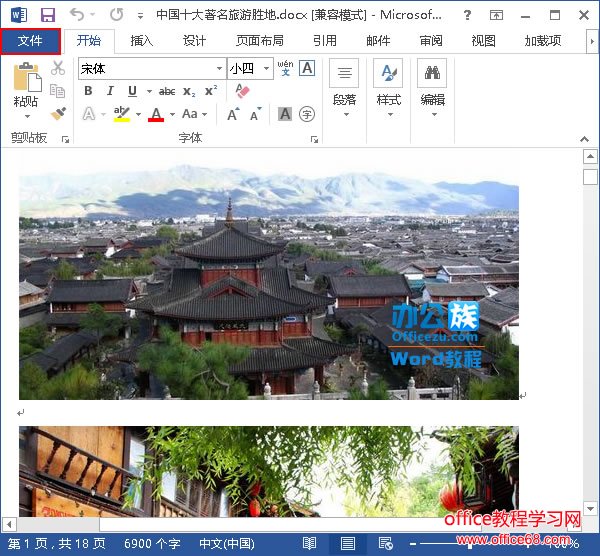Open Ribbon Display Options icon
The height and width of the screenshot is (556, 600).
496,15
